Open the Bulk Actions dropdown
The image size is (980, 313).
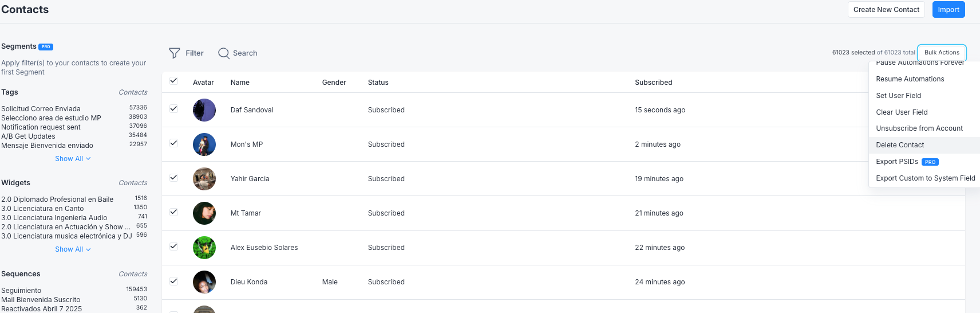(942, 52)
